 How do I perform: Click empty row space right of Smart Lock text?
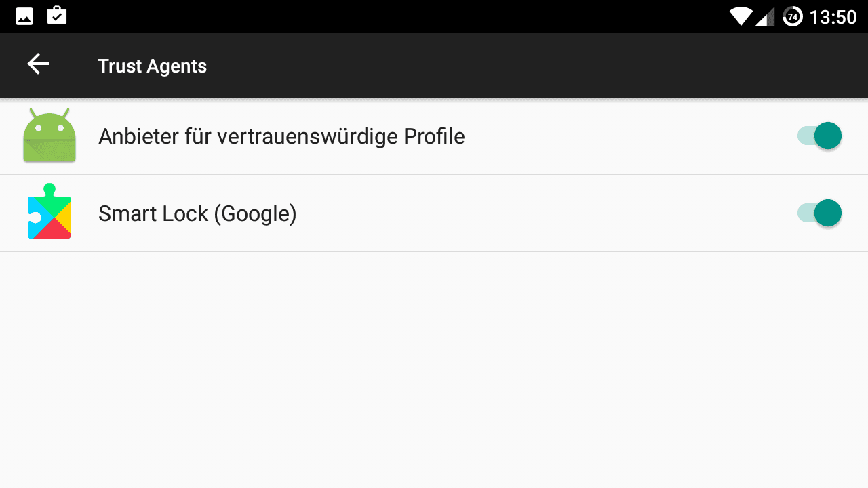[x=542, y=213]
